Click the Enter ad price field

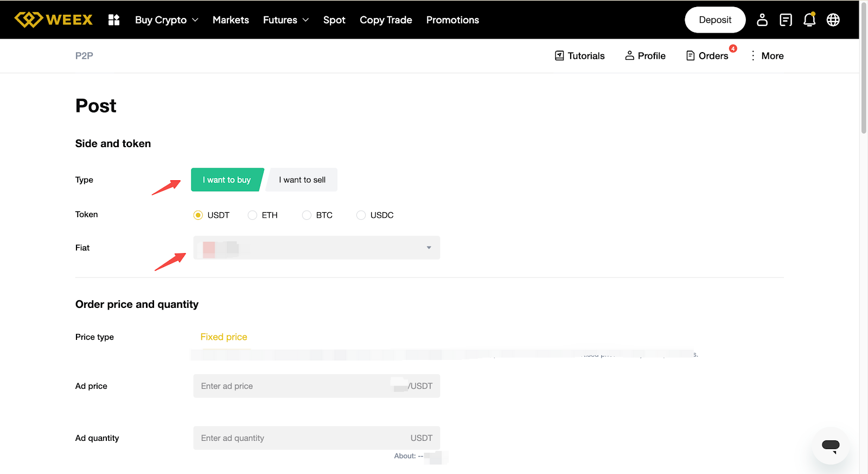[x=293, y=386]
